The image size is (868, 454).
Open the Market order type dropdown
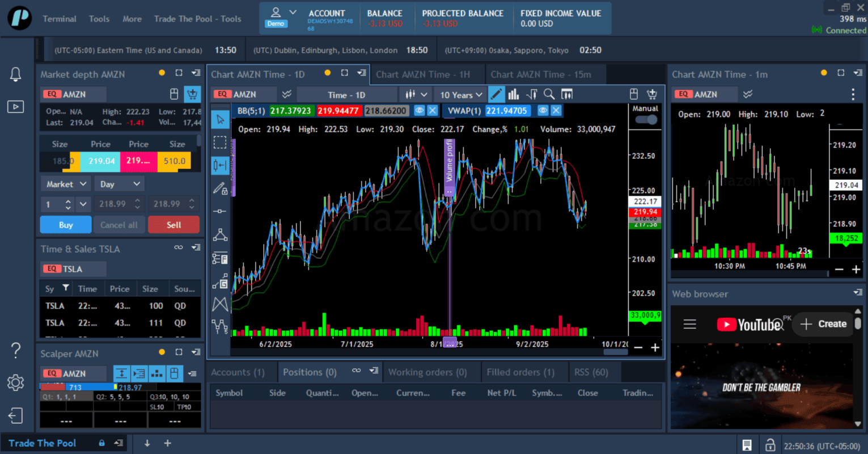[66, 184]
